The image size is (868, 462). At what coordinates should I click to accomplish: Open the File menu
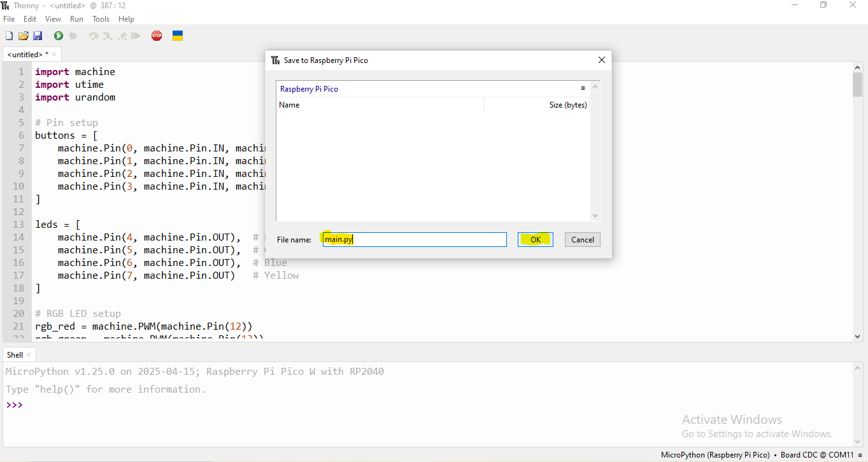click(x=9, y=19)
